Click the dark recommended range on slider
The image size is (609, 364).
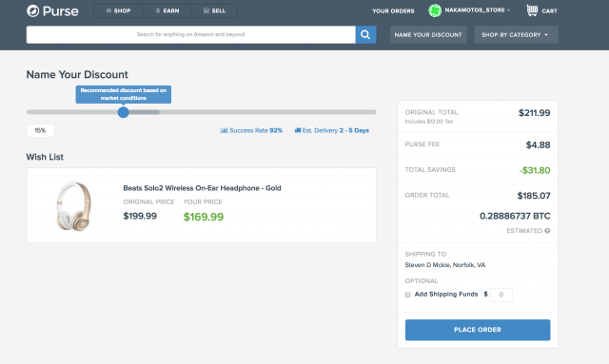pyautogui.click(x=144, y=112)
